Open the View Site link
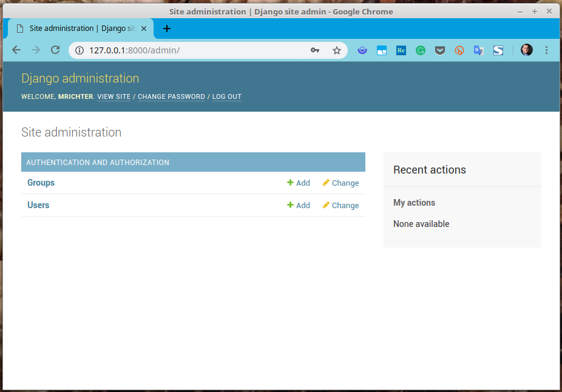The image size is (562, 392). point(113,96)
